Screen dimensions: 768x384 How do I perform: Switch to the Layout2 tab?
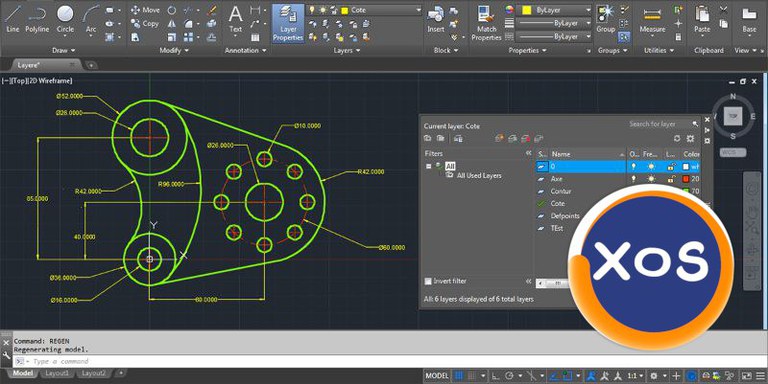click(94, 373)
